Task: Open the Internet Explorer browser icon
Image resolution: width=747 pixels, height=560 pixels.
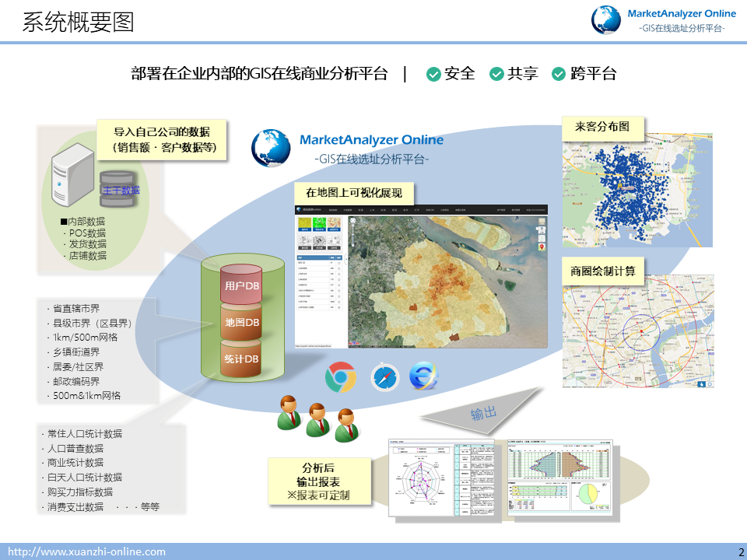Action: tap(423, 376)
